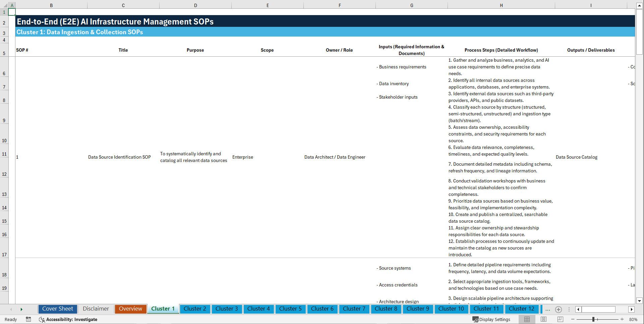Go to the Cover Sheet tab
Viewport: 644px width, 324px height.
coord(57,309)
